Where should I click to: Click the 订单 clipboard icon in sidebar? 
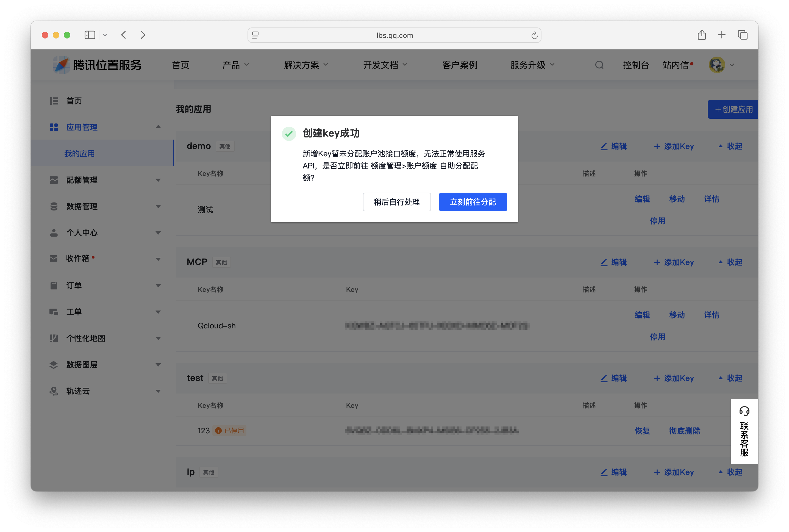pos(54,285)
